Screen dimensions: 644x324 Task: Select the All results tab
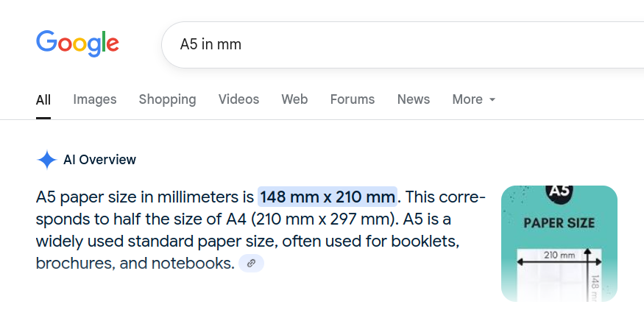43,100
